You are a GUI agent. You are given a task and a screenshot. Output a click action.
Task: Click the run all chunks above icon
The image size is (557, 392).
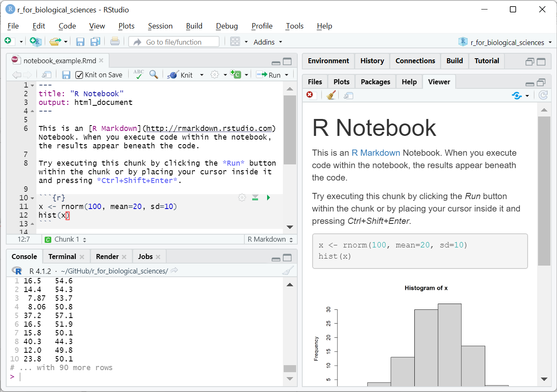pos(255,198)
